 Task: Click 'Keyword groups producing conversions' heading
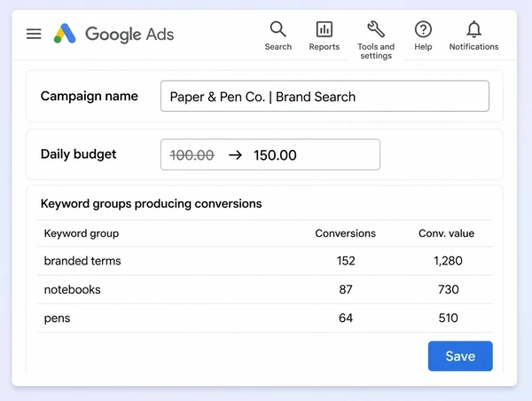click(152, 204)
